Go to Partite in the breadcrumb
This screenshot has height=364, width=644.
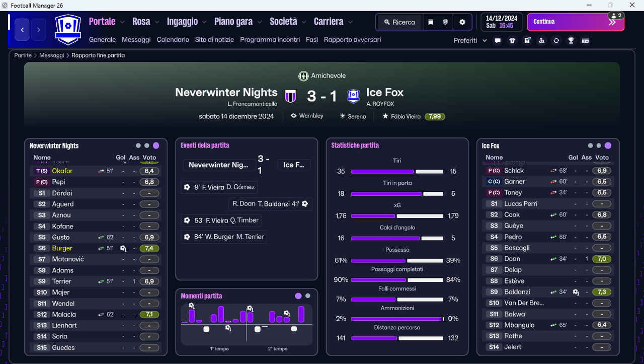point(23,55)
